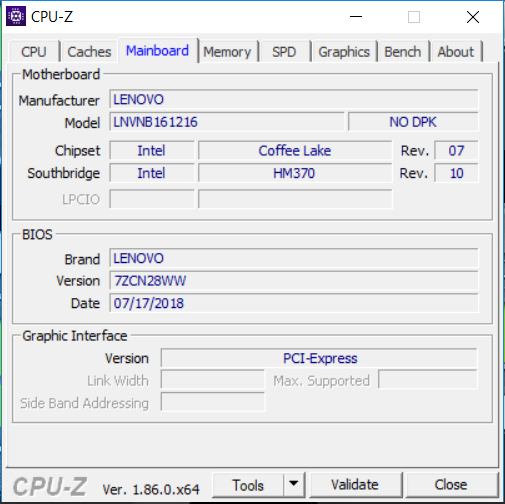Select the Mainboard tab

[x=158, y=51]
